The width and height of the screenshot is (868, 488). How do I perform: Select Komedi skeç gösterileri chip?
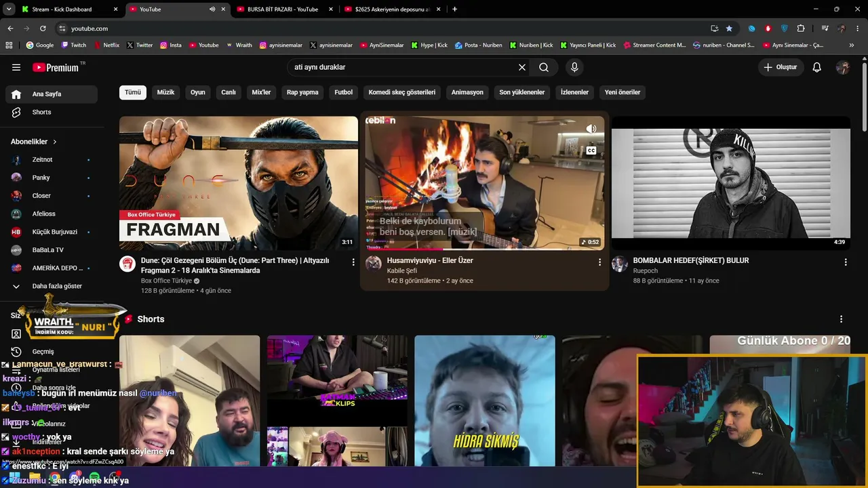pos(402,92)
